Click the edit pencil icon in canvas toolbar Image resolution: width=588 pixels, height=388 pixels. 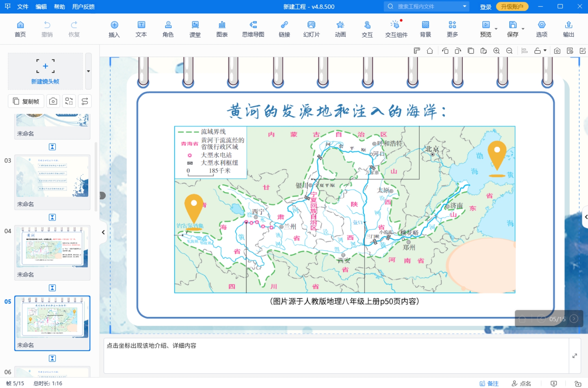(583, 51)
